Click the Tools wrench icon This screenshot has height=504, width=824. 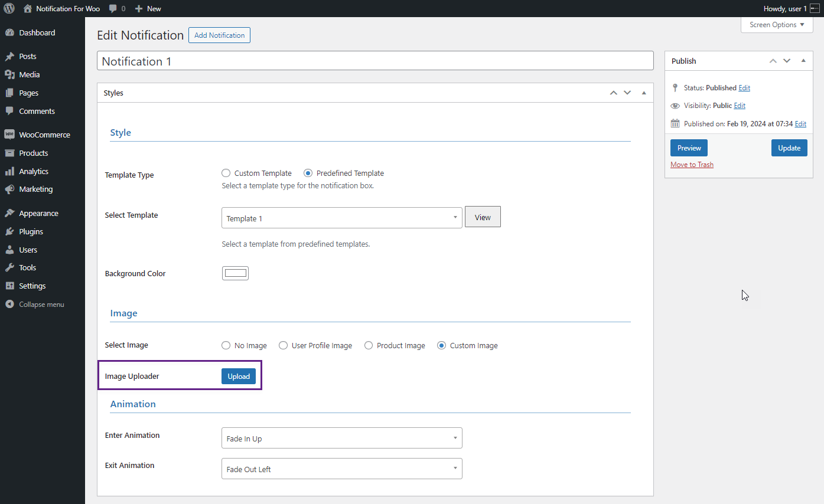tap(9, 268)
